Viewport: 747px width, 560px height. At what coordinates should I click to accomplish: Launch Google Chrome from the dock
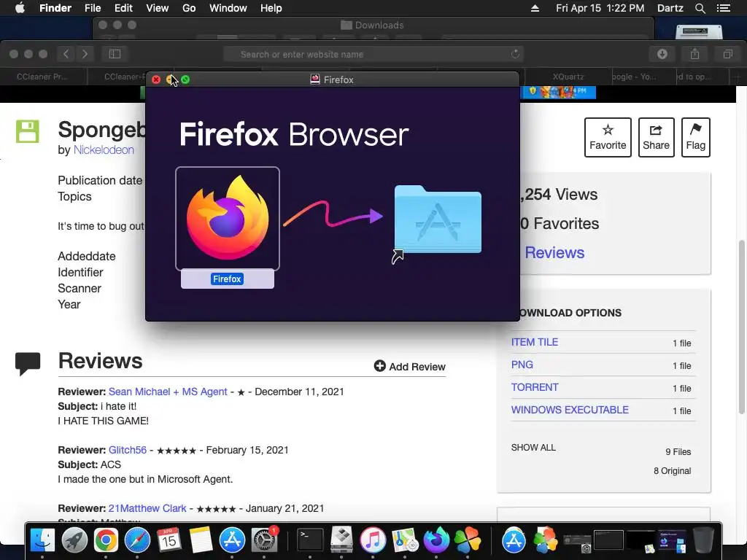click(106, 540)
